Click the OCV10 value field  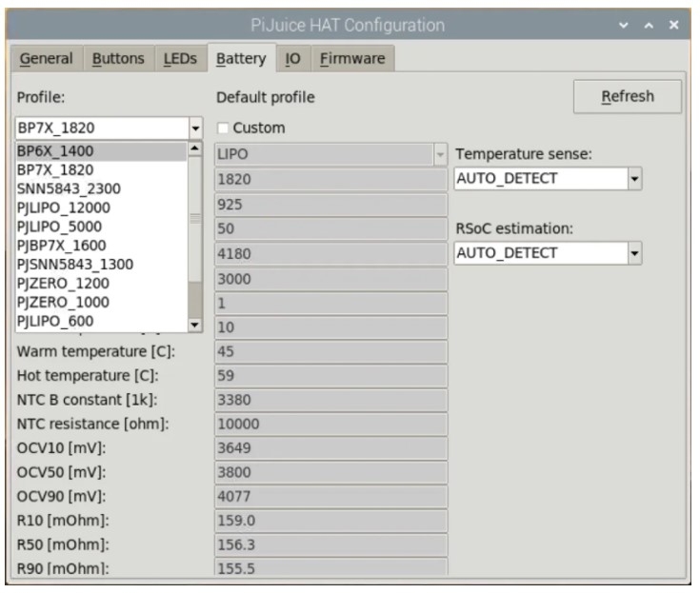tap(330, 448)
